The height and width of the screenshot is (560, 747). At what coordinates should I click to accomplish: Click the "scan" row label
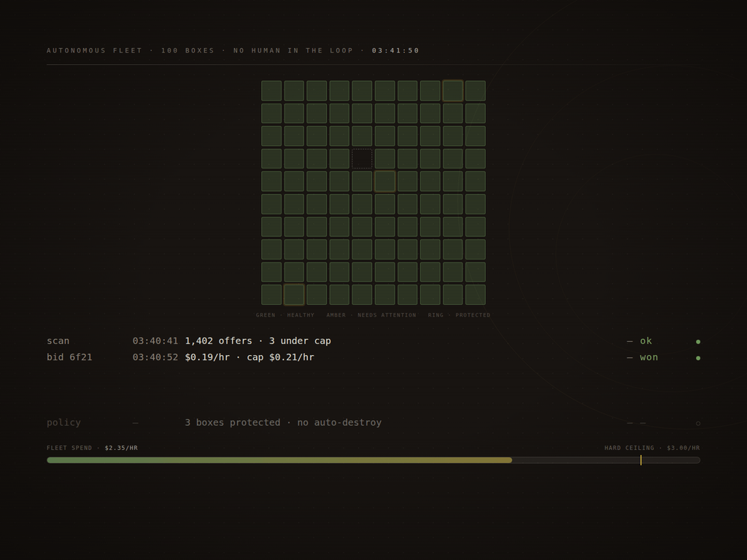pyautogui.click(x=58, y=341)
